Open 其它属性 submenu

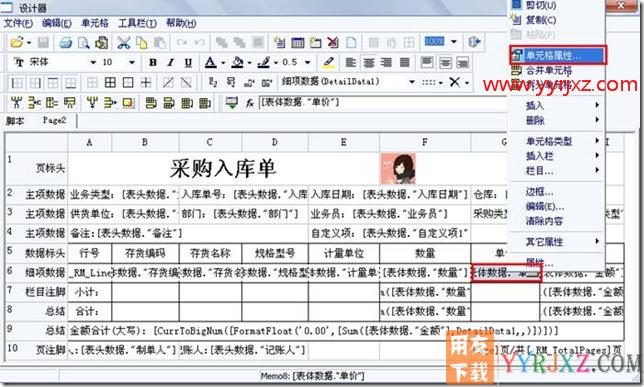[557, 242]
